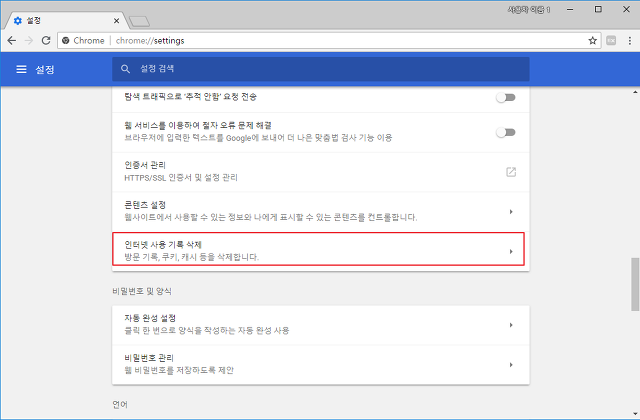Click the 설정 header title
640x420 pixels.
[44, 69]
